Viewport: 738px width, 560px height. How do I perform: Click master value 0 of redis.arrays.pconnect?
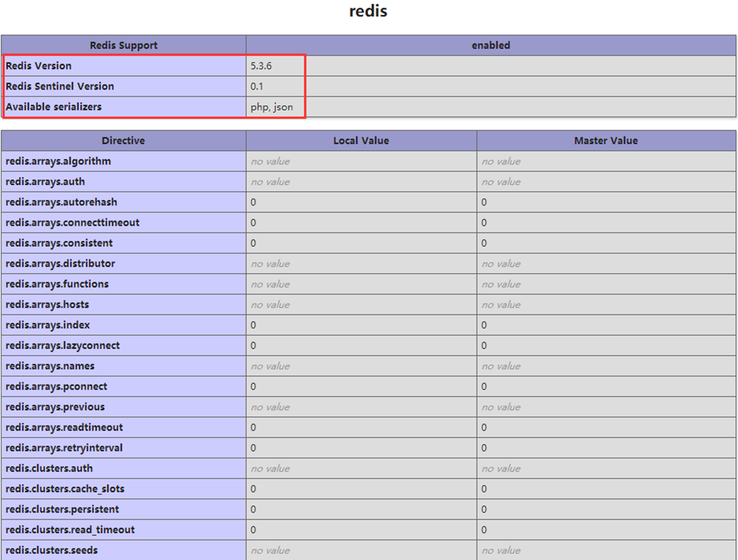(483, 386)
